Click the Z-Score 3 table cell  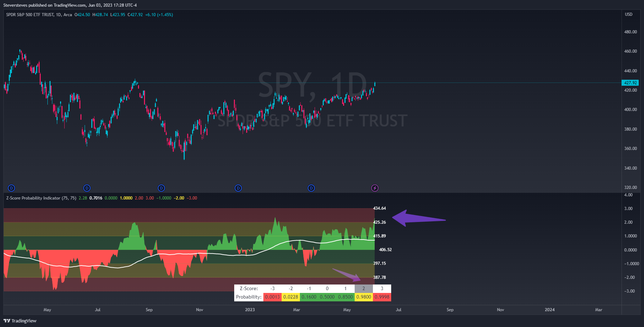[x=382, y=288]
